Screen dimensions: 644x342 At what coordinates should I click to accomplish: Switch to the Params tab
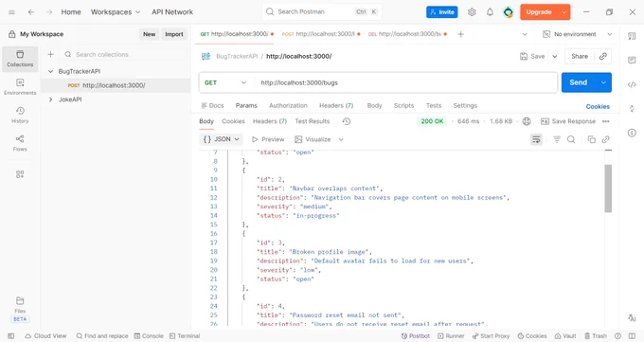click(246, 106)
